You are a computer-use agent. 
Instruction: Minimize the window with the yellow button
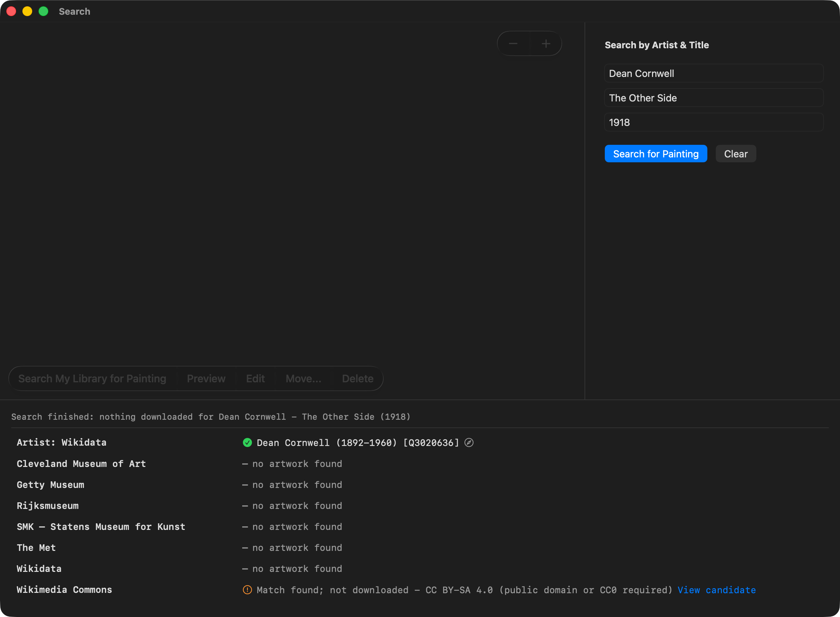(x=27, y=11)
